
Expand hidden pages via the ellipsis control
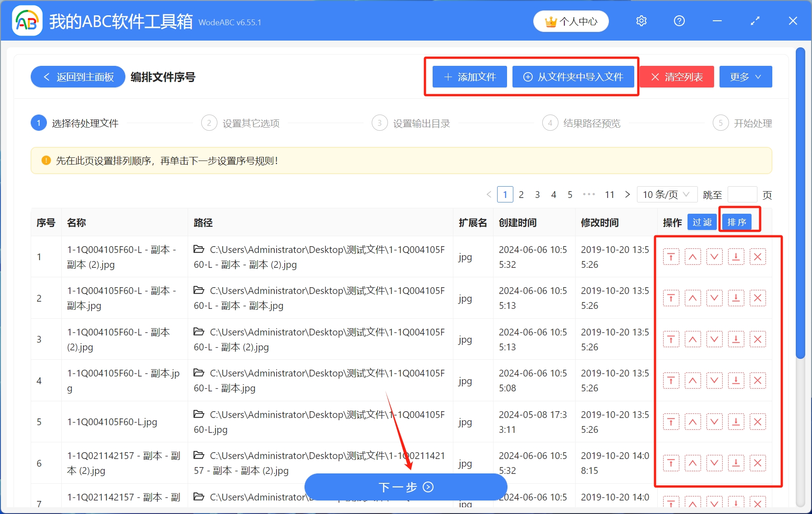[x=589, y=194]
